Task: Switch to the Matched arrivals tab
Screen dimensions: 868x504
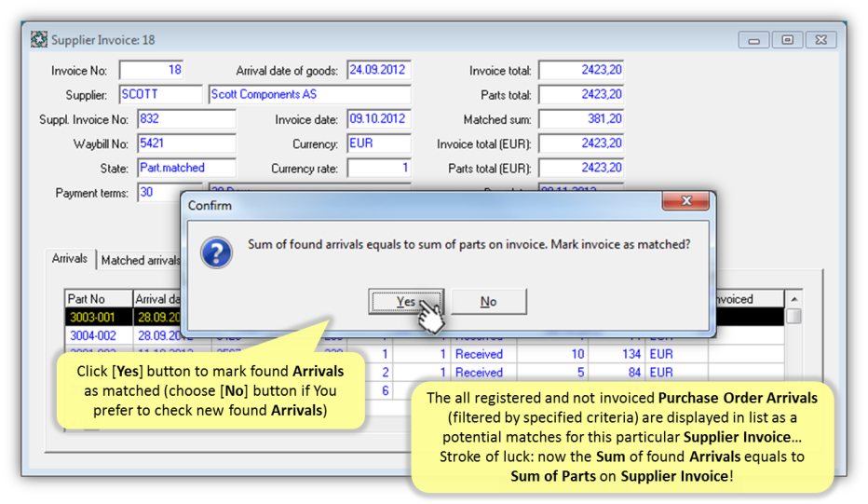Action: pyautogui.click(x=140, y=260)
